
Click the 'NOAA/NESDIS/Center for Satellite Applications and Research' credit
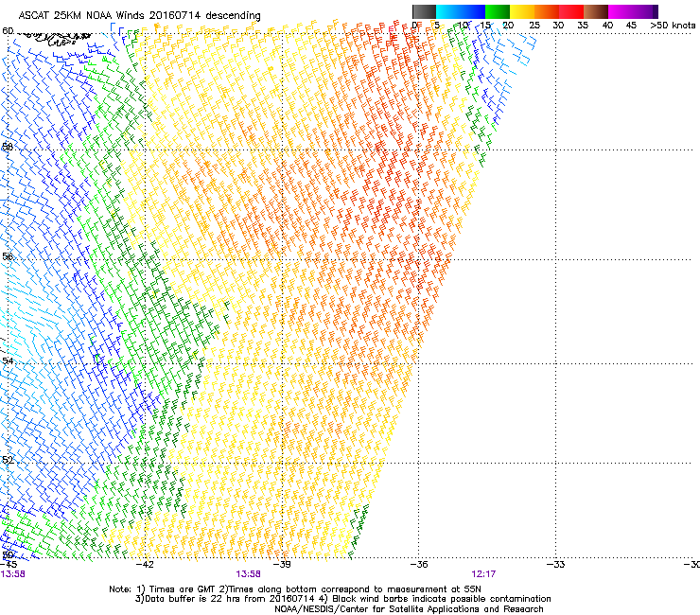click(409, 609)
